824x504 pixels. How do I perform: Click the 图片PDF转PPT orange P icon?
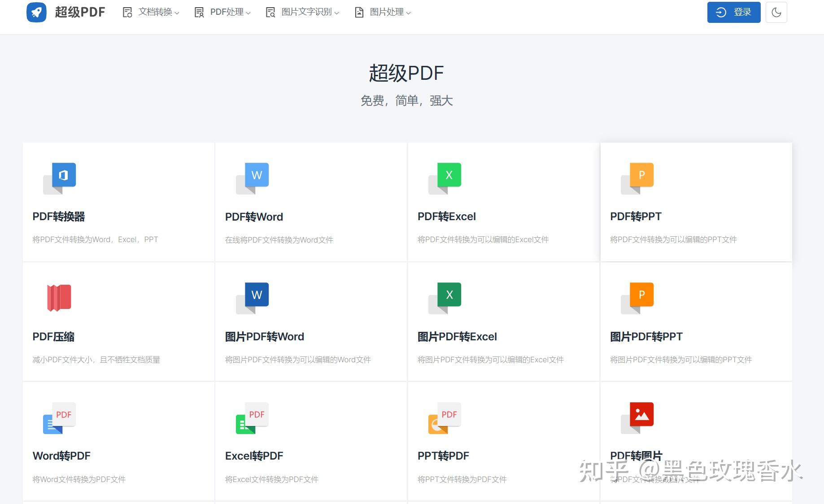637,298
